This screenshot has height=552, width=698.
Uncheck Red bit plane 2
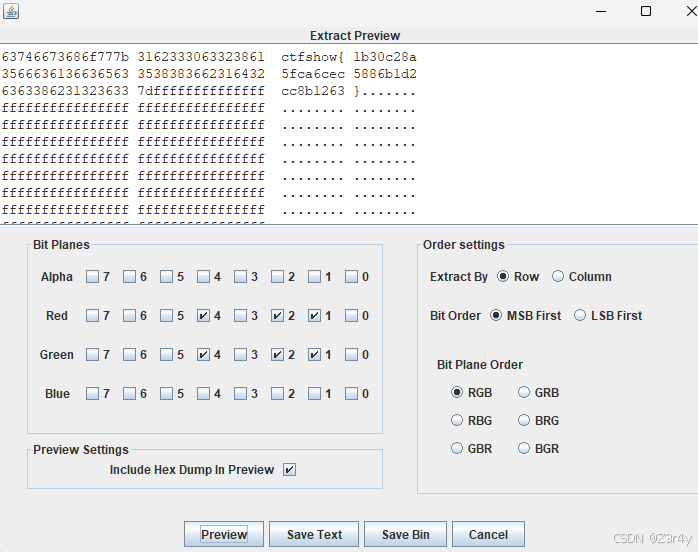(277, 316)
